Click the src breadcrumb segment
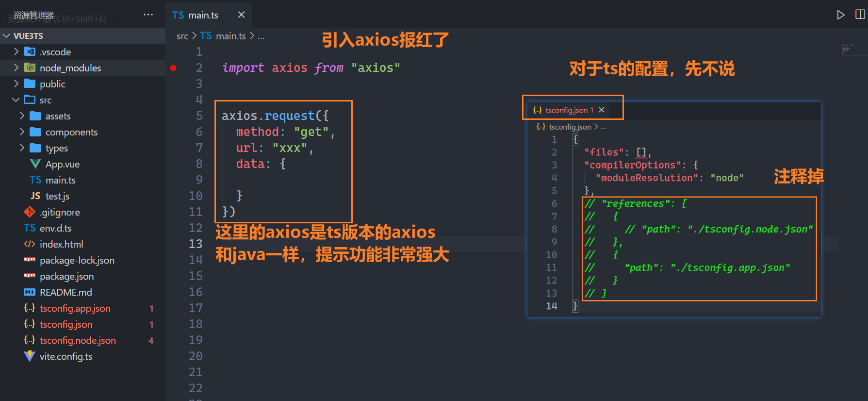 click(x=182, y=36)
